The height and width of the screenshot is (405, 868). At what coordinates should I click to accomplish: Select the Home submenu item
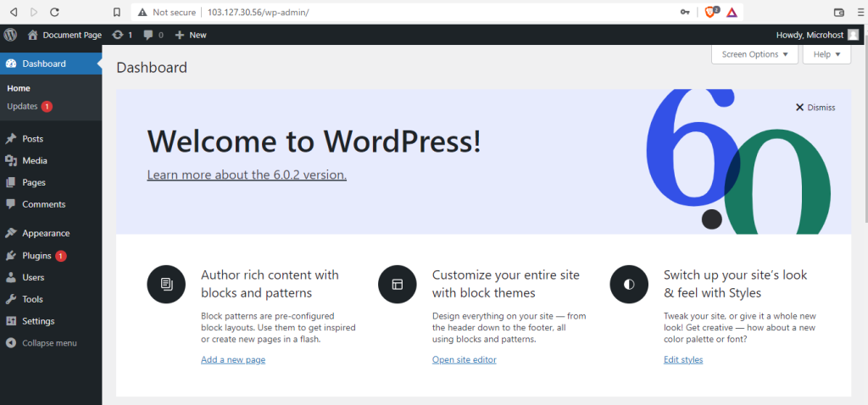[19, 88]
